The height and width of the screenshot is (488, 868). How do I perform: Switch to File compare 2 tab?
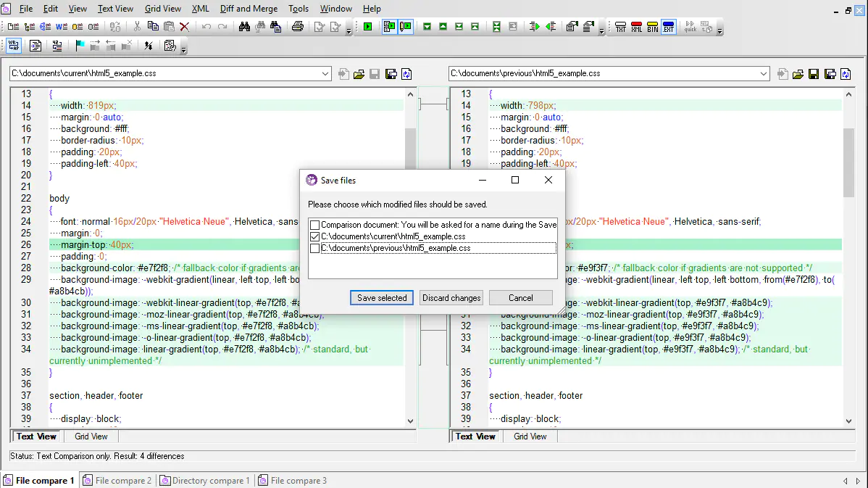[x=117, y=480]
